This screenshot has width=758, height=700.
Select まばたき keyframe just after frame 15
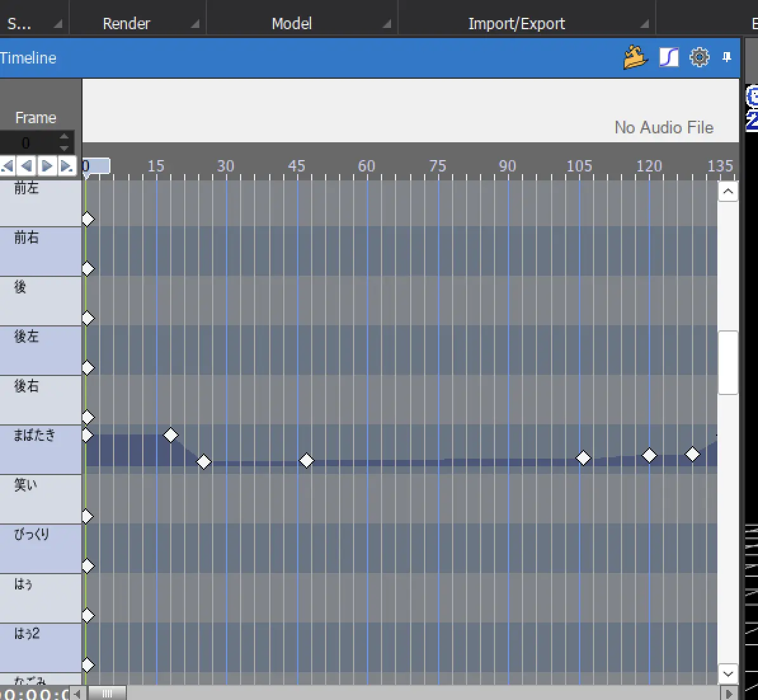170,435
